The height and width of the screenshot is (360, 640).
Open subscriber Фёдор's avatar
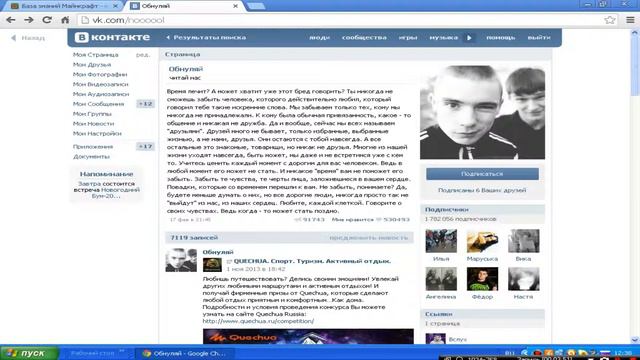pos(482,279)
